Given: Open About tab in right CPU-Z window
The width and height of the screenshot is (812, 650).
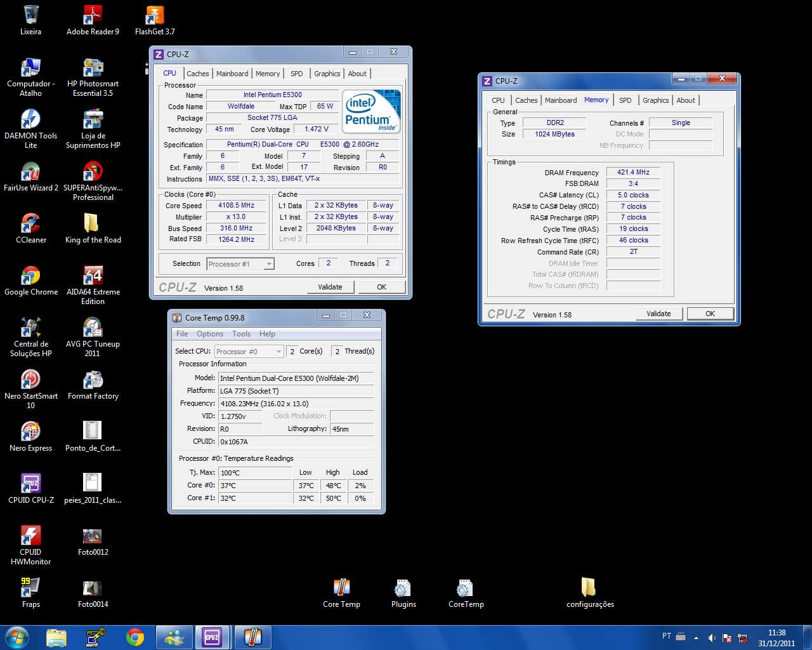Looking at the screenshot, I should click(685, 100).
